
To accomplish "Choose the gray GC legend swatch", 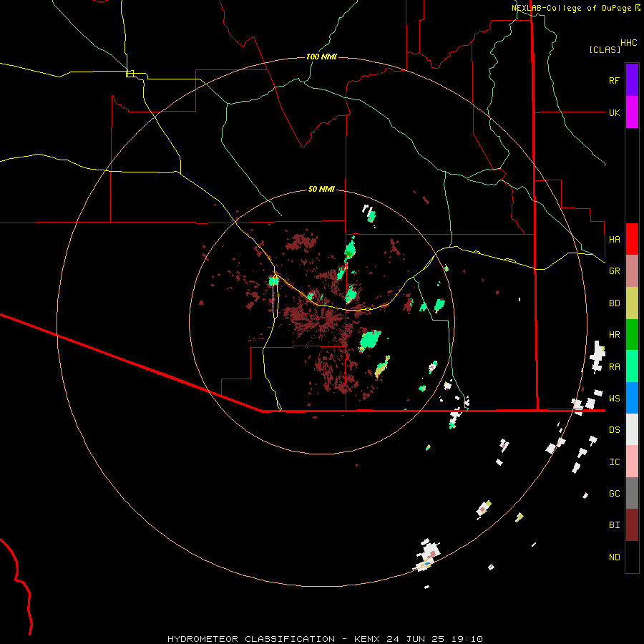I will (x=632, y=493).
